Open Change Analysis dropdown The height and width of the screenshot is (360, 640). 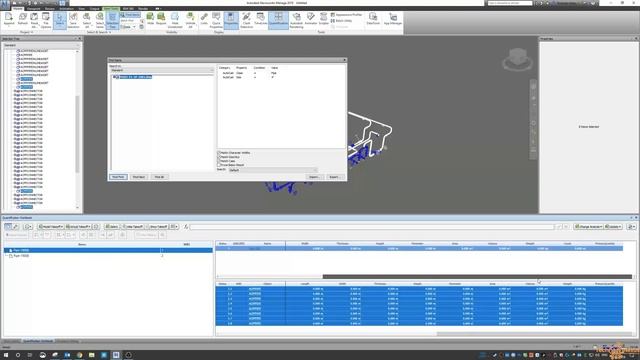point(588,227)
